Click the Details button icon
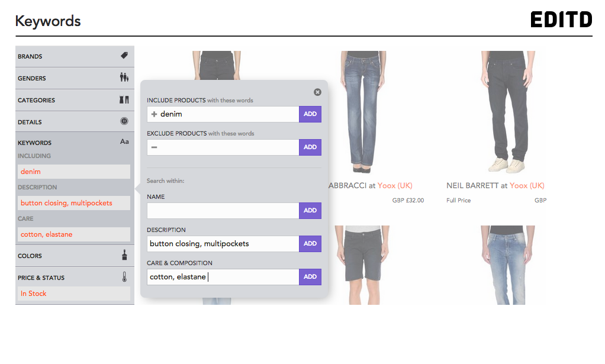Viewport: 605px width, 364px height. [x=124, y=121]
